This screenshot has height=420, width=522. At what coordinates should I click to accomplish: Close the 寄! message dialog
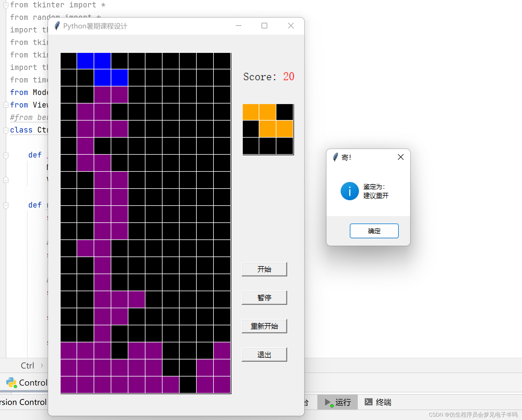click(401, 157)
